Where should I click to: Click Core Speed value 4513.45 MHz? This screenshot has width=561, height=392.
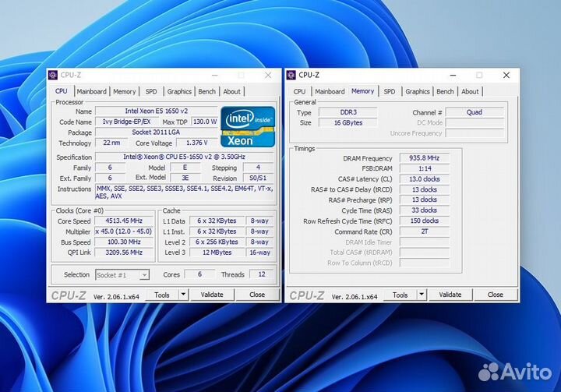click(124, 221)
